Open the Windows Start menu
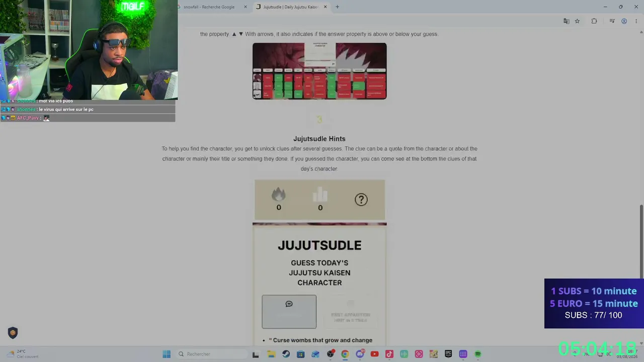644x362 pixels. (x=167, y=354)
